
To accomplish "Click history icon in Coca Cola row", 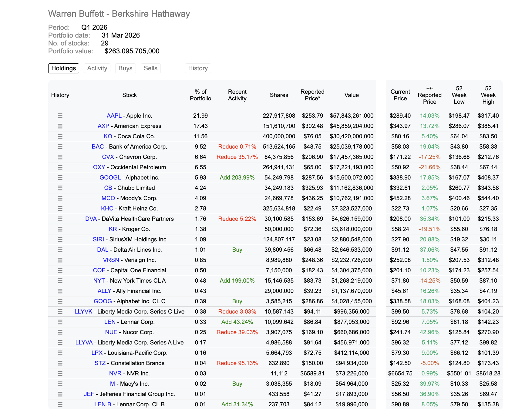I will coord(60,136).
